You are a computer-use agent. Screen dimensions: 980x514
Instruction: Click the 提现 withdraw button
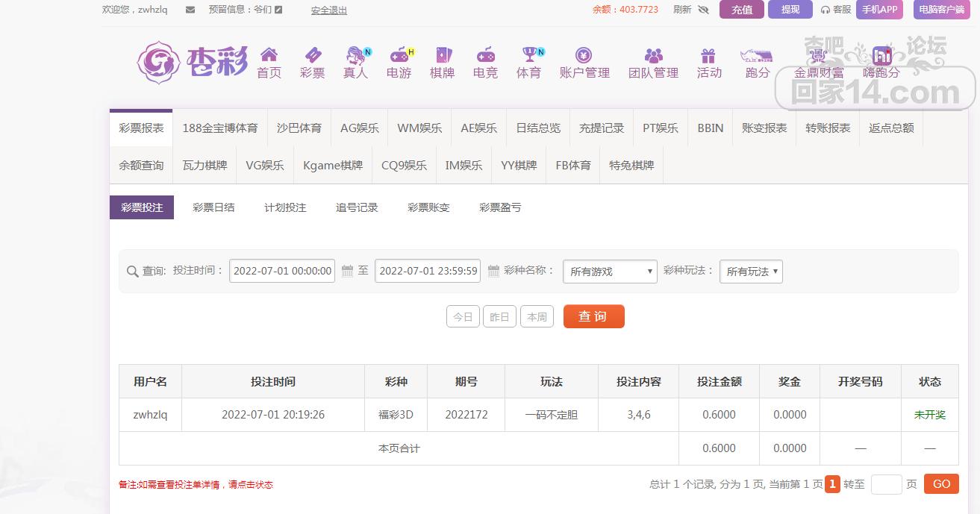790,10
